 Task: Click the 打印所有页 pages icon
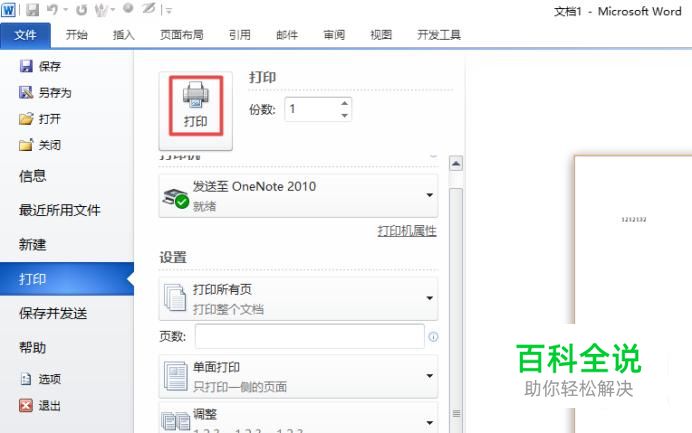click(x=175, y=297)
